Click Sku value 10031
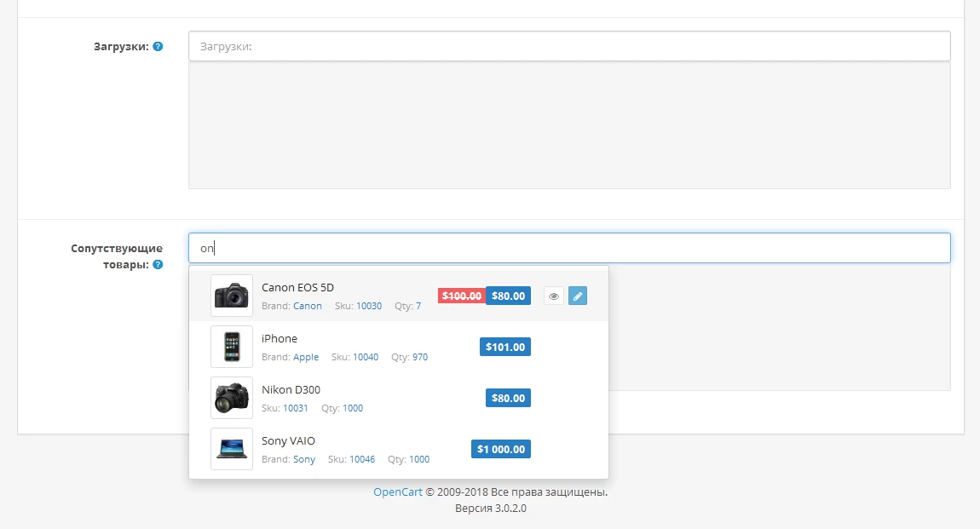980x529 pixels. click(x=296, y=408)
